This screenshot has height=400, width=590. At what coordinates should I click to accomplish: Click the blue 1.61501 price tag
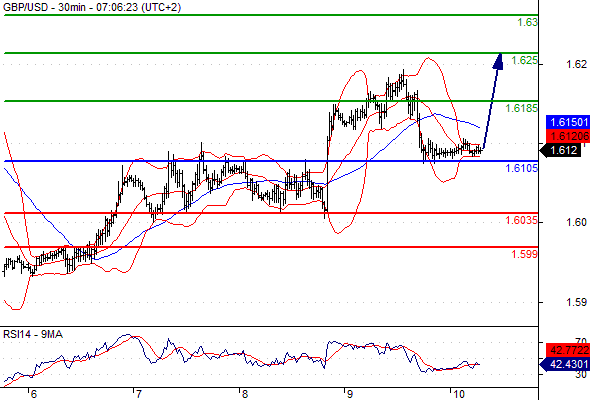click(568, 122)
